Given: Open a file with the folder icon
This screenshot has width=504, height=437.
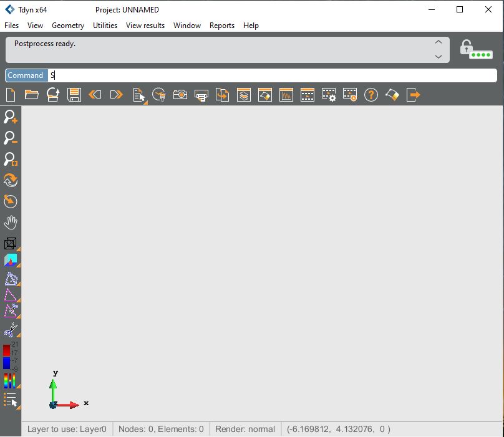Looking at the screenshot, I should pos(31,95).
